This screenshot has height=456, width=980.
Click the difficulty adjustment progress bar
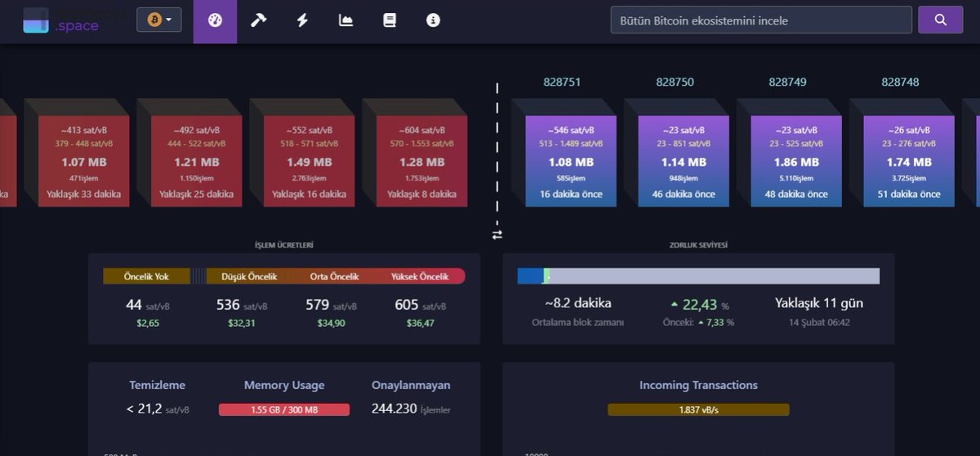click(698, 276)
